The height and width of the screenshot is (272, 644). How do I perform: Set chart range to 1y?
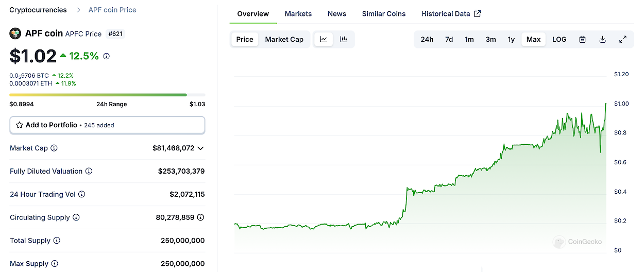point(511,39)
